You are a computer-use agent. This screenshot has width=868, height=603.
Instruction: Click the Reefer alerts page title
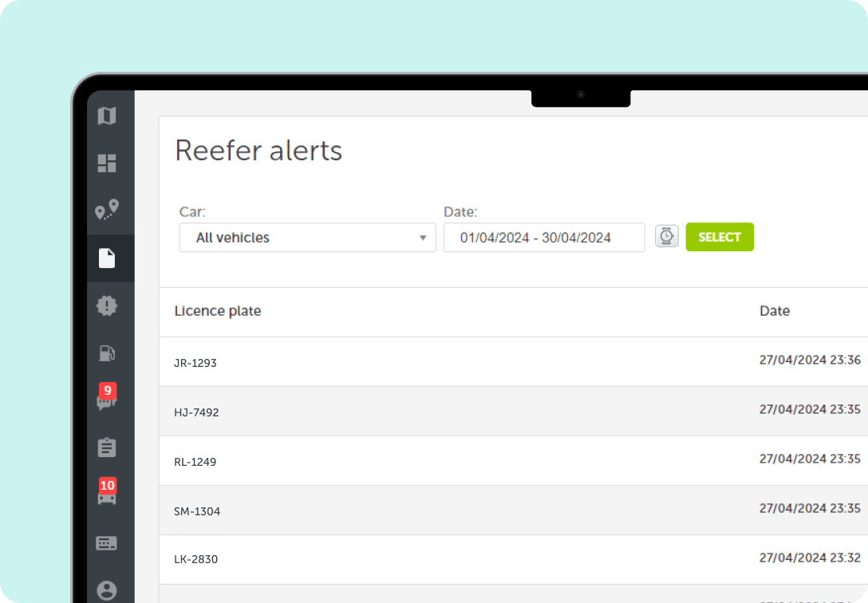coord(258,151)
